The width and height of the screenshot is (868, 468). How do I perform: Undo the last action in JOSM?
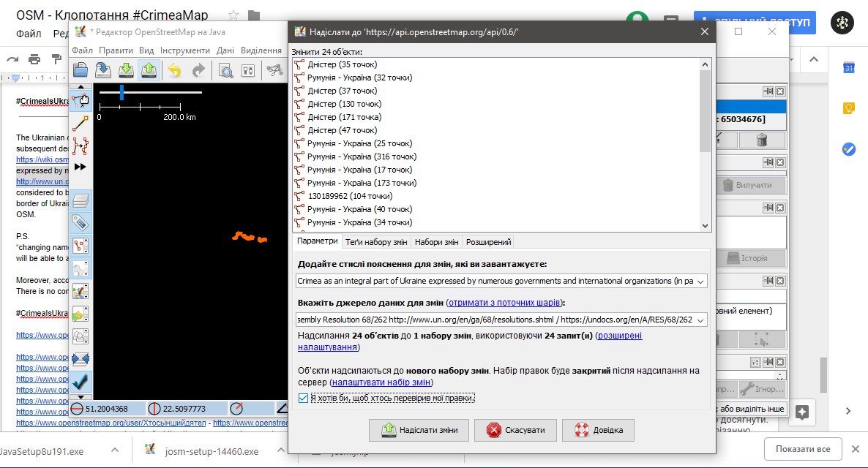pos(174,70)
